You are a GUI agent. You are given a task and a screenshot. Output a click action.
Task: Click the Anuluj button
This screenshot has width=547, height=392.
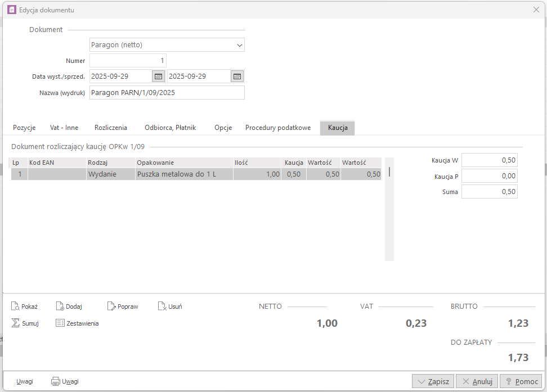(x=477, y=381)
